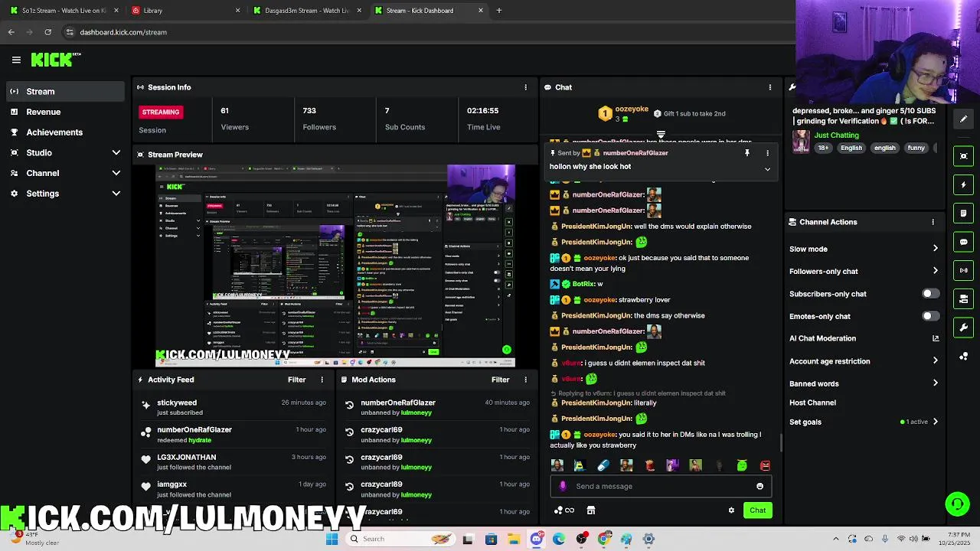This screenshot has width=980, height=551.
Task: Open Mod Actions Filter dropdown
Action: click(500, 380)
